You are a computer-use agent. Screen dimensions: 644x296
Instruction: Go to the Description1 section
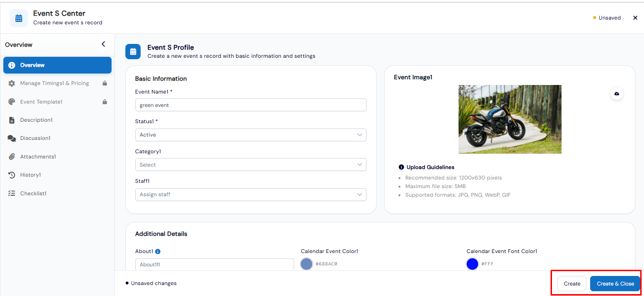[36, 120]
